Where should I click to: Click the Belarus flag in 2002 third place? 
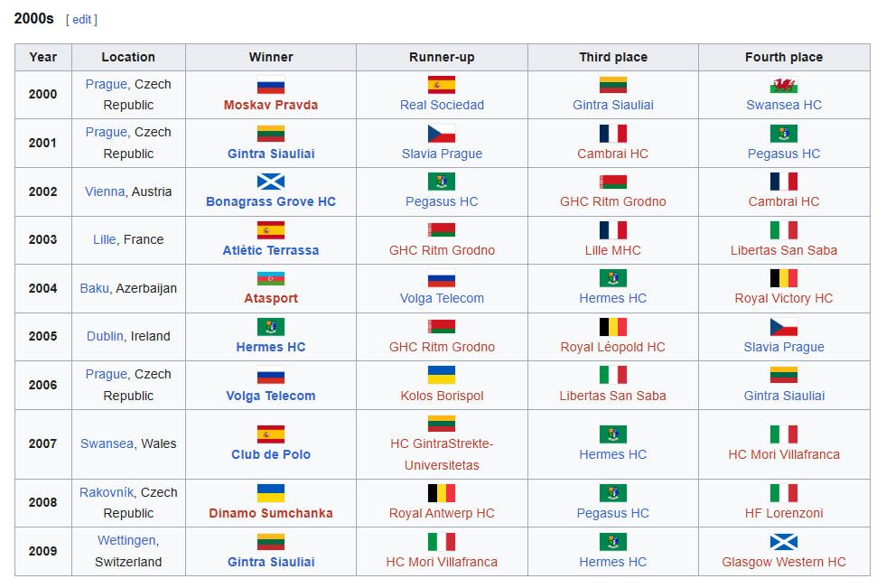pyautogui.click(x=613, y=182)
